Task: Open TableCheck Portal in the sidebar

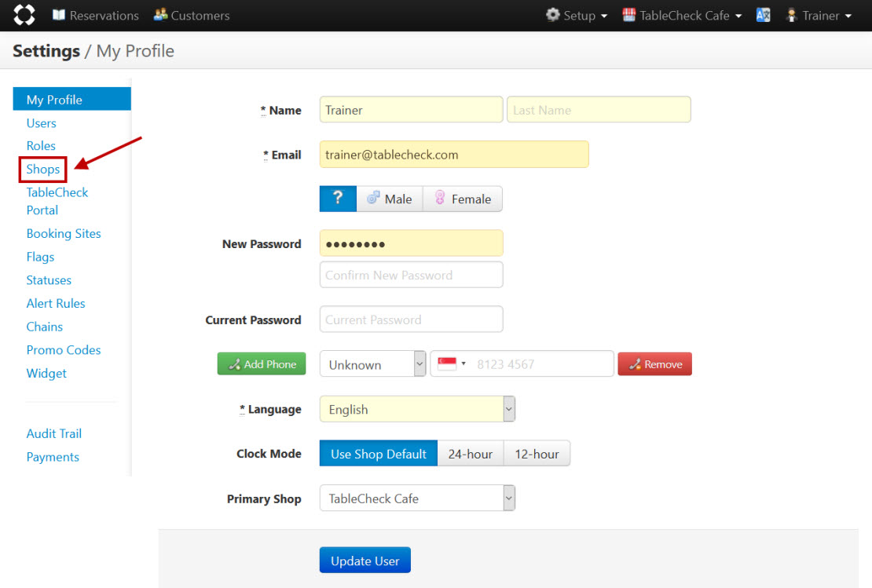Action: (57, 201)
